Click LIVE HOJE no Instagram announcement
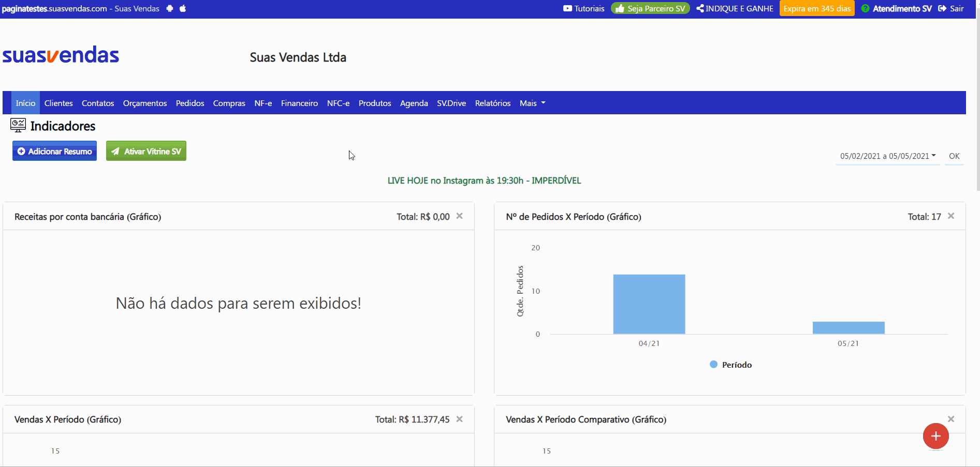Screen dimensions: 980x467 point(484,180)
